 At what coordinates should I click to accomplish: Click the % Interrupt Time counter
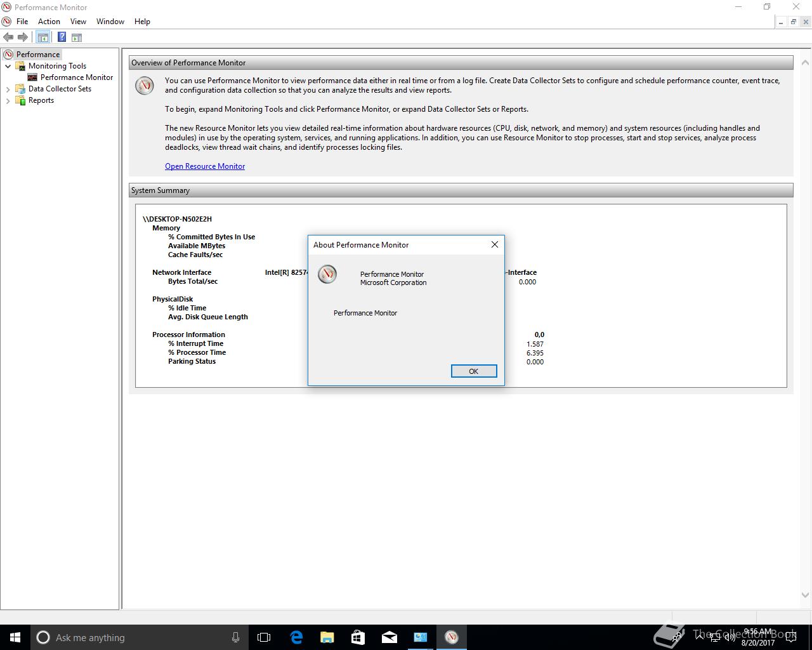pos(195,343)
